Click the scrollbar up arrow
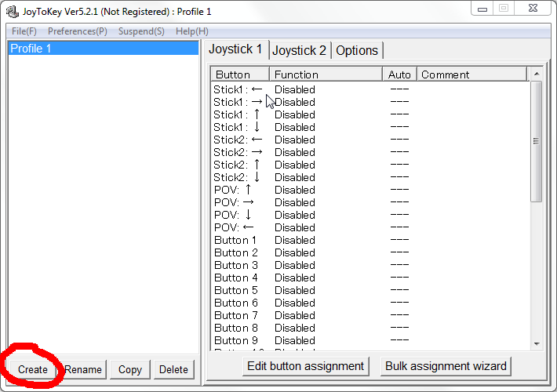This screenshot has width=557, height=392. tap(537, 74)
